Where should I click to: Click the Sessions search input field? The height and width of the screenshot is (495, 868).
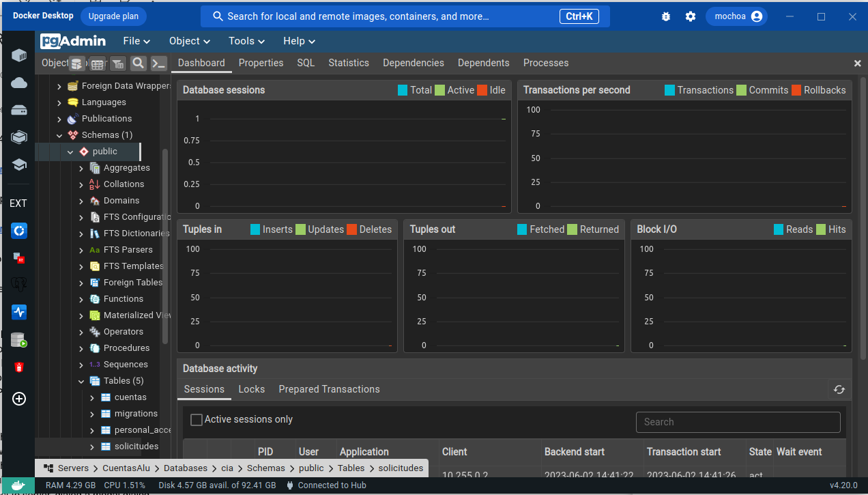click(738, 422)
